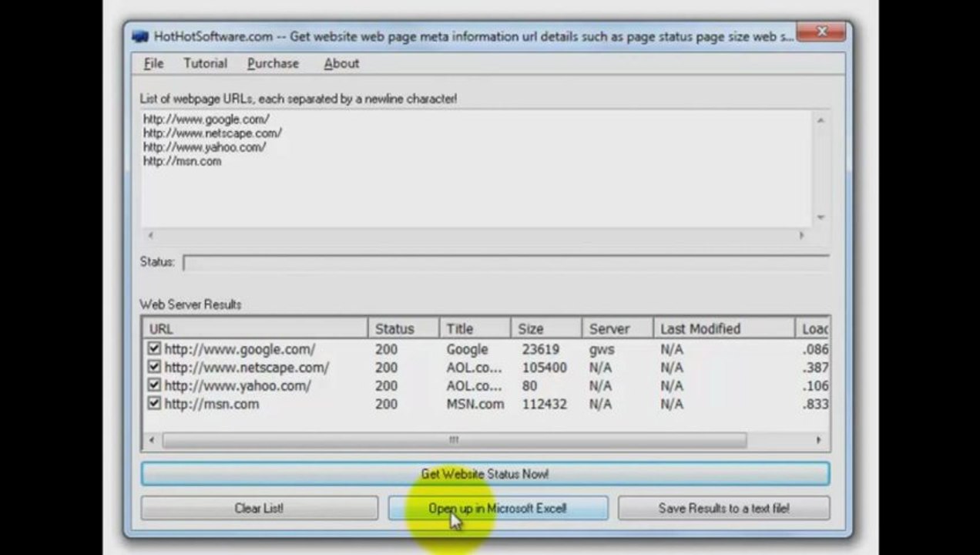Screen dimensions: 980x555
Task: Click the gws server cell
Action: point(602,349)
